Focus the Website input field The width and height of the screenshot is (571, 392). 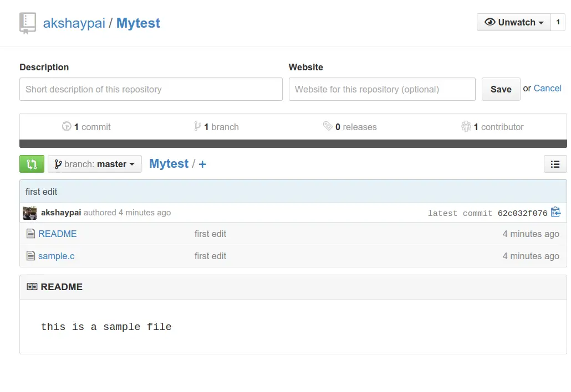pos(382,89)
